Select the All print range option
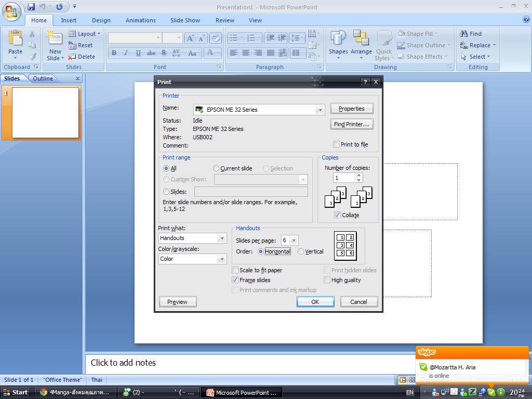The width and height of the screenshot is (532, 399). coord(166,168)
